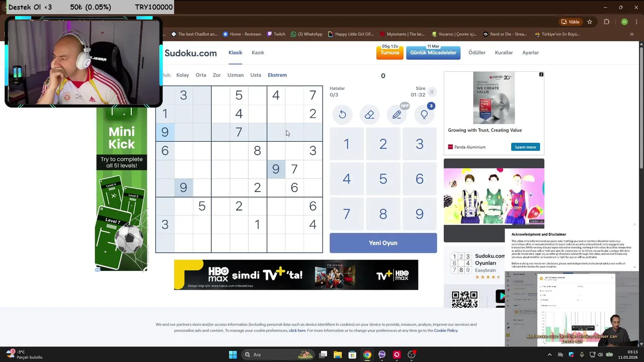This screenshot has height=362, width=644.
Task: Open the 'click here' cookie preferences link
Action: 297,330
